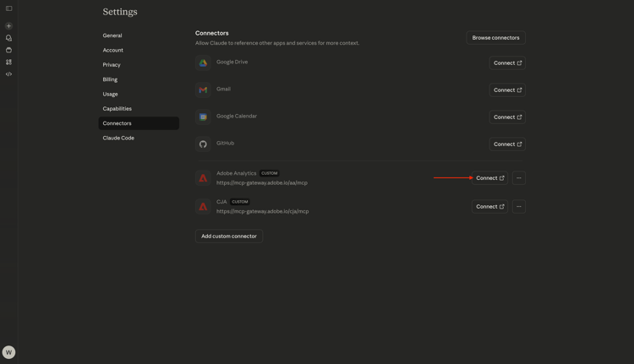Click the Gmail label

[223, 89]
